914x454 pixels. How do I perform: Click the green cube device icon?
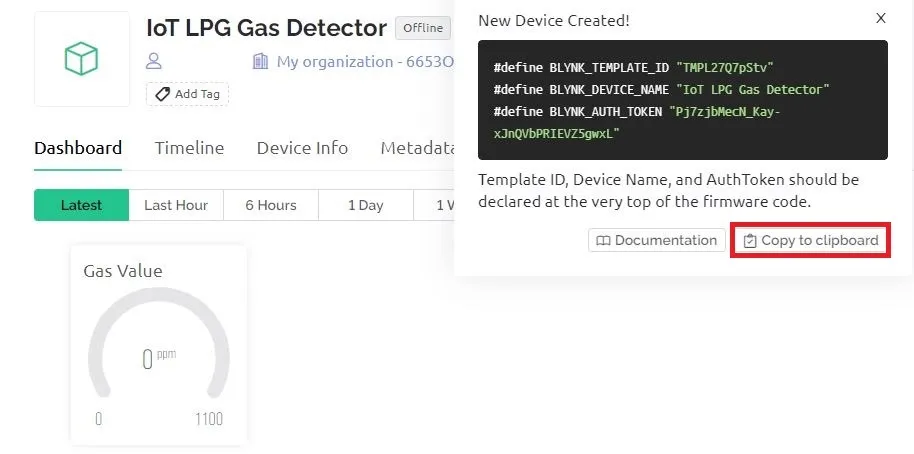point(81,59)
